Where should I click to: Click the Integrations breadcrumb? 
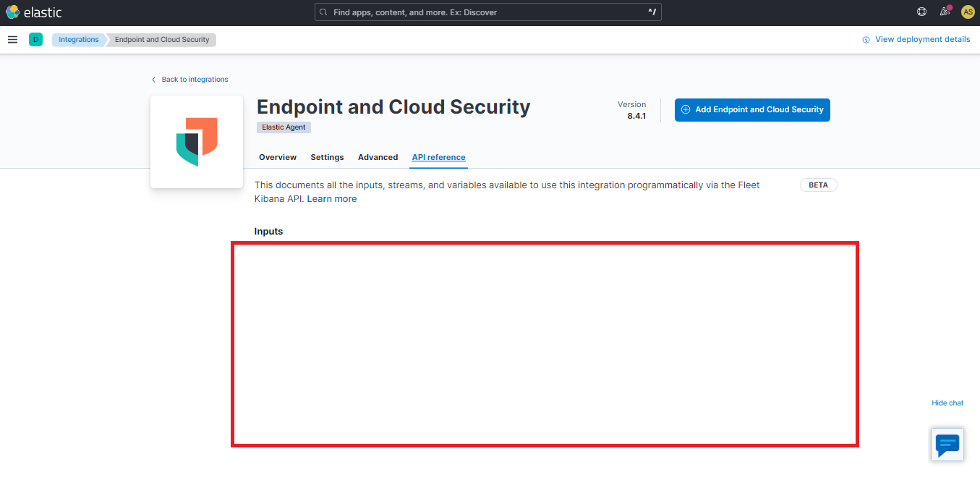[x=78, y=39]
